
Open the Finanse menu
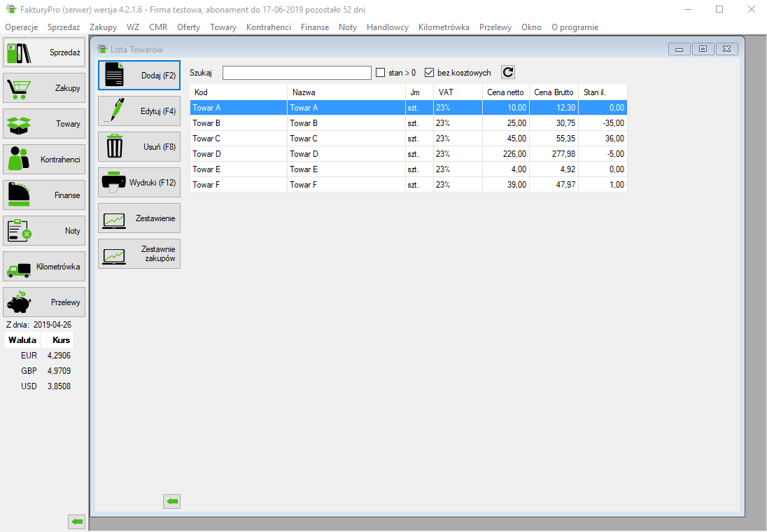click(314, 27)
